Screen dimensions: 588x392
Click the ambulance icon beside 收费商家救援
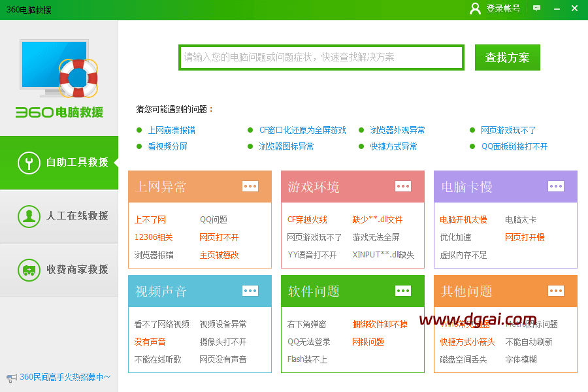29,270
